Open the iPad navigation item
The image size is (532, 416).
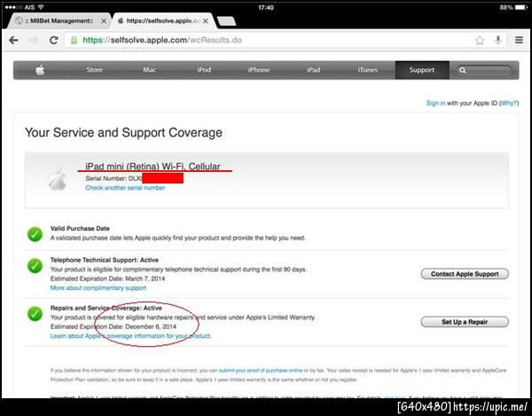pos(313,70)
